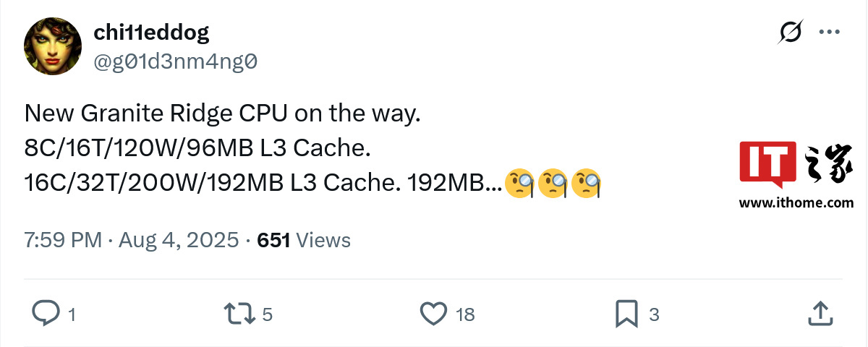Bookmark this tweet with the bookmark icon
This screenshot has height=347, width=868.
pyautogui.click(x=626, y=313)
